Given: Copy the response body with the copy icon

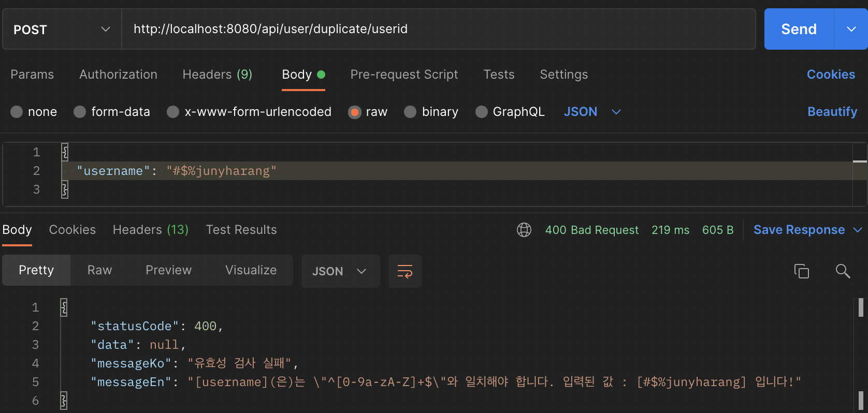Looking at the screenshot, I should coord(802,271).
